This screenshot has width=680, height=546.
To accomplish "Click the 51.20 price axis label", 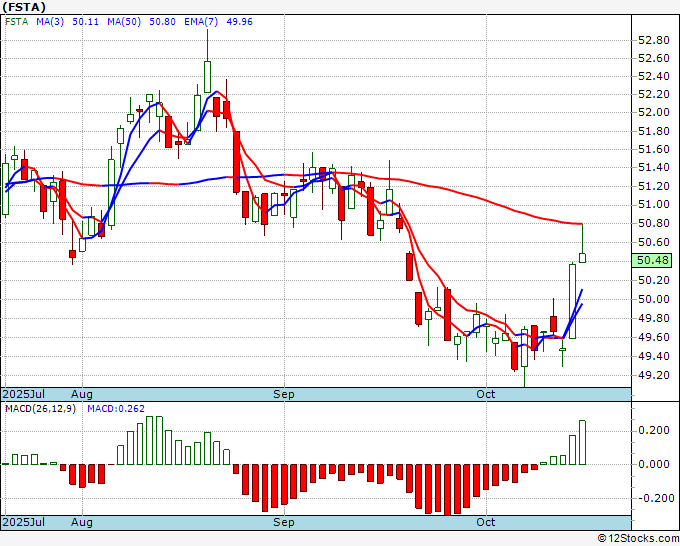I will click(654, 186).
